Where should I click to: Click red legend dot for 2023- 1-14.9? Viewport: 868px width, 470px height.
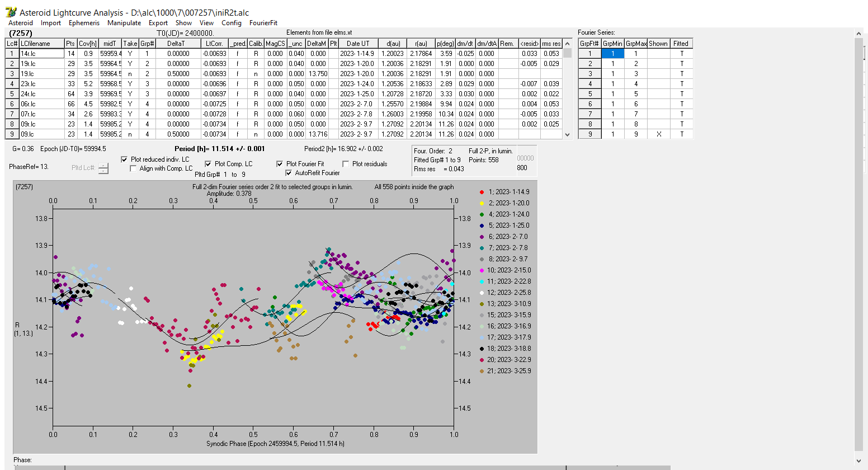pyautogui.click(x=482, y=192)
